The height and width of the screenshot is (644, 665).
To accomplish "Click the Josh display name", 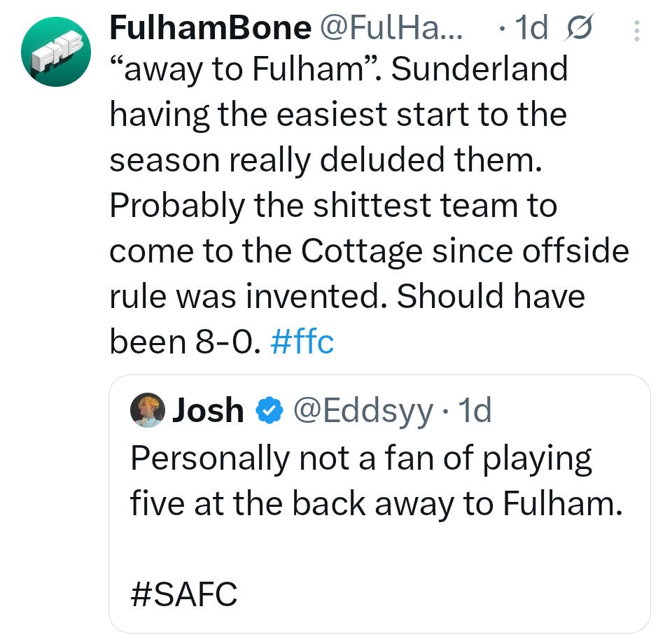I will point(208,411).
